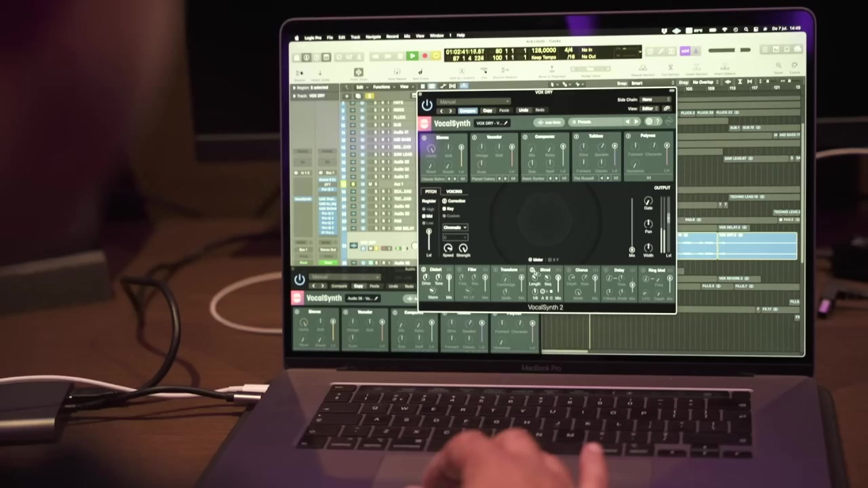Open Biovox advanced settings sliders icon
This screenshot has height=488, width=868.
(463, 179)
